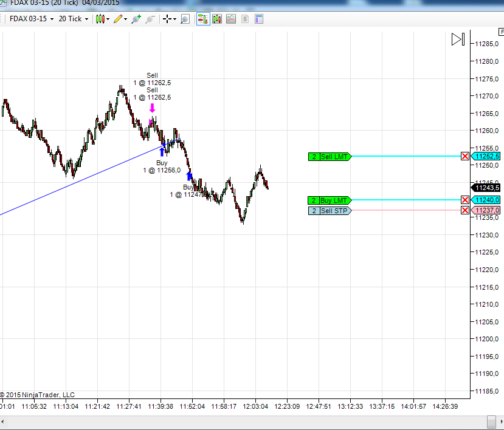Open the chart Properties icon
Image resolution: width=504 pixels, height=430 pixels.
[259, 19]
